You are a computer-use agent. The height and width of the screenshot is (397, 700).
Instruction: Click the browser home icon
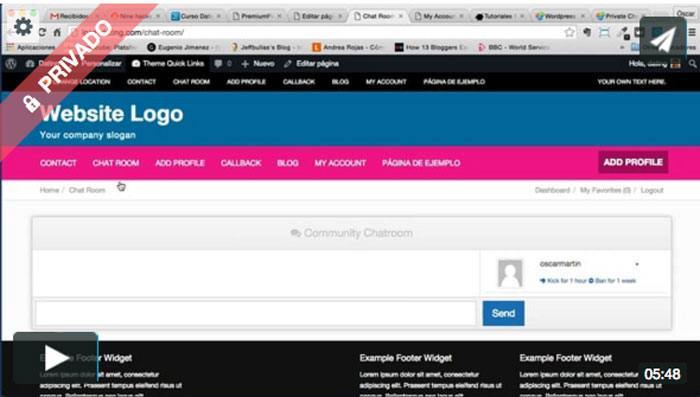(57, 32)
